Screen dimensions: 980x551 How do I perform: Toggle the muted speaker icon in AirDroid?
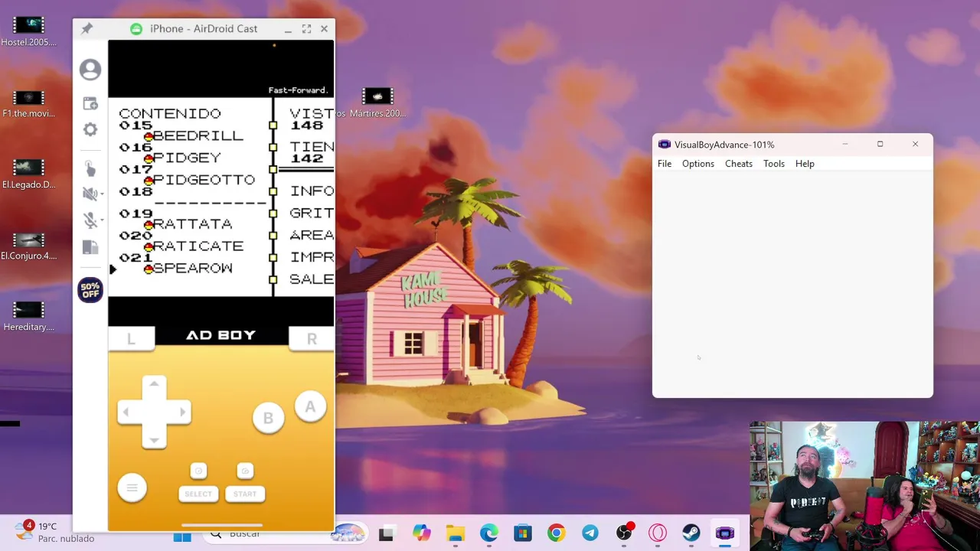click(x=89, y=194)
